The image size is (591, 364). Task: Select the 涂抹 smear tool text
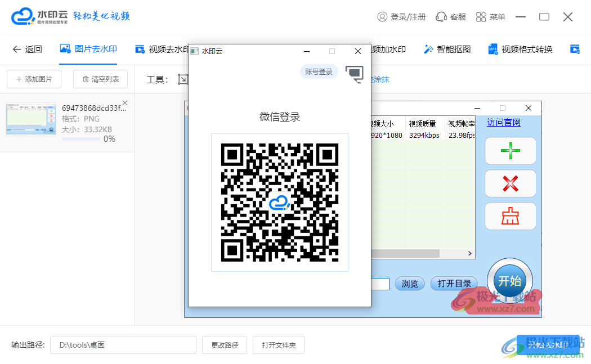coord(380,79)
